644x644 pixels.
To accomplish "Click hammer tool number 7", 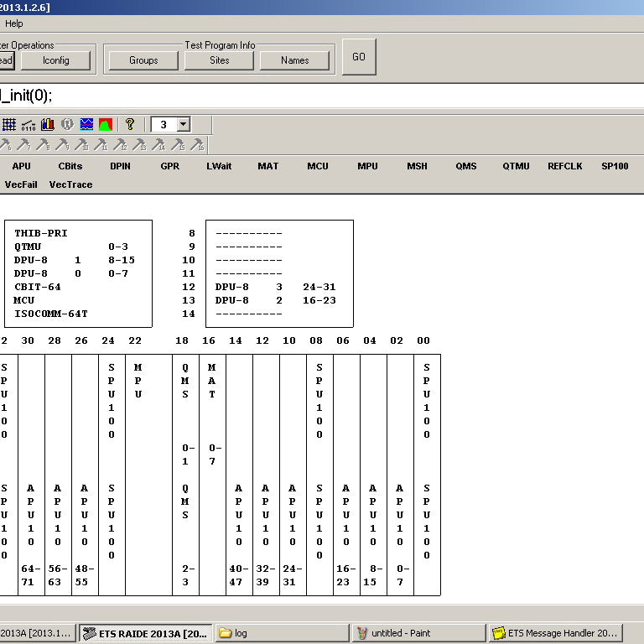I will pos(23,144).
